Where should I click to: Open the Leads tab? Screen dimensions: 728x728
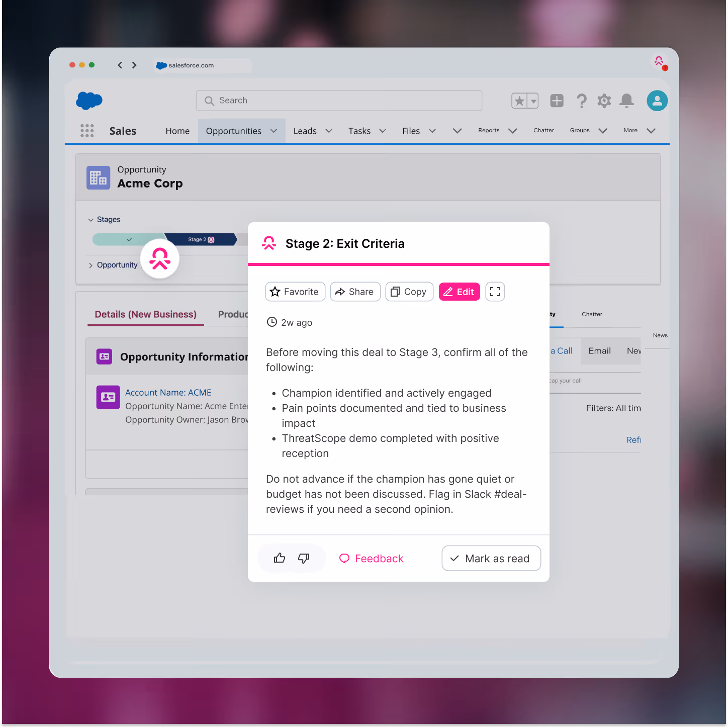305,131
